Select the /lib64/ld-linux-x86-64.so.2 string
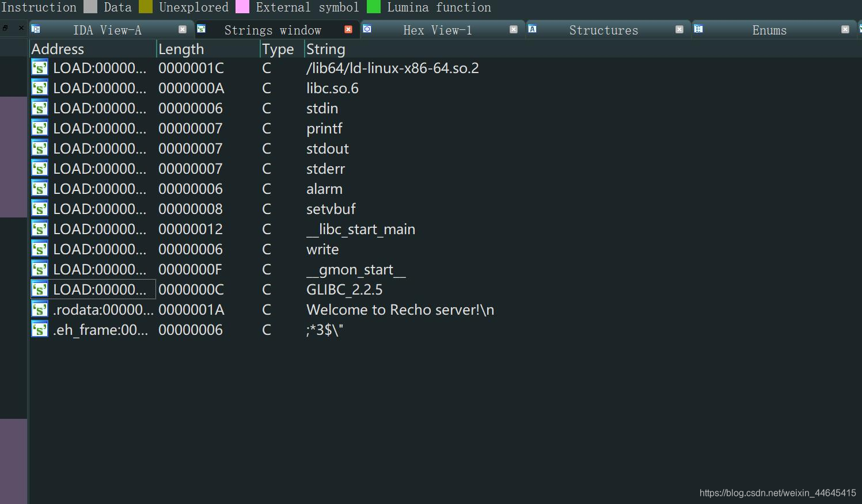Image resolution: width=862 pixels, height=504 pixels. [x=392, y=68]
